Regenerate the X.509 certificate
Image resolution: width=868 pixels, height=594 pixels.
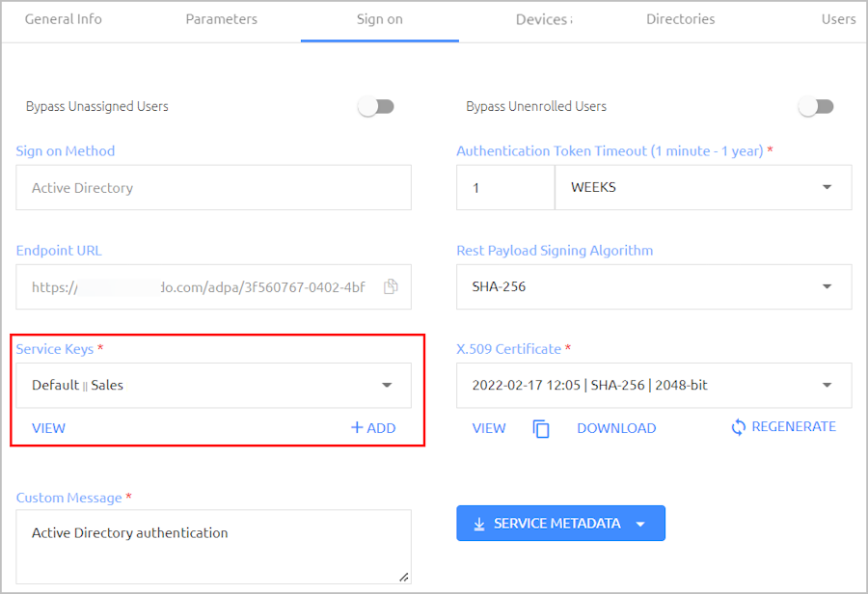[x=783, y=427]
